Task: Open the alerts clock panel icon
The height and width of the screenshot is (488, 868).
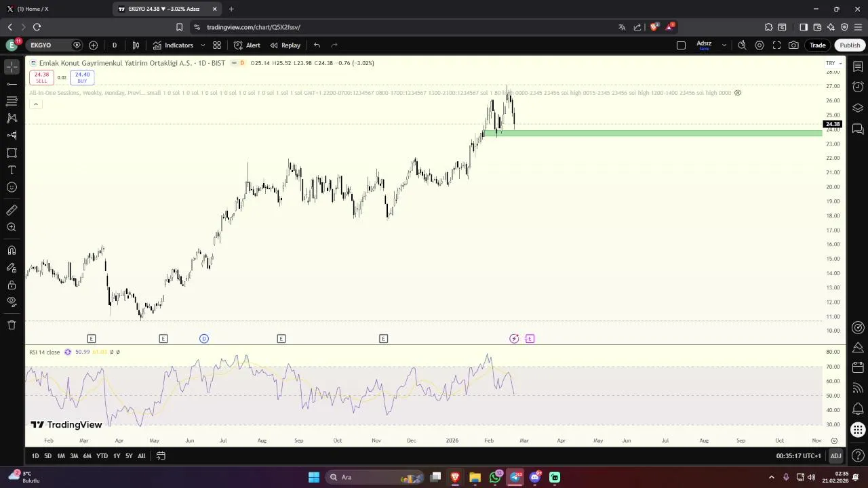Action: (858, 87)
